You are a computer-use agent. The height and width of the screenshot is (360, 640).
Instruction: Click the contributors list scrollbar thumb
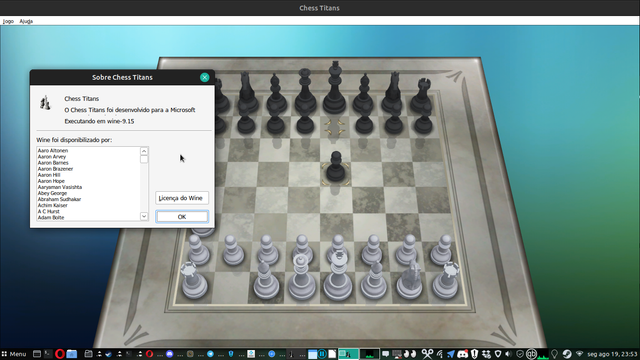pyautogui.click(x=144, y=159)
